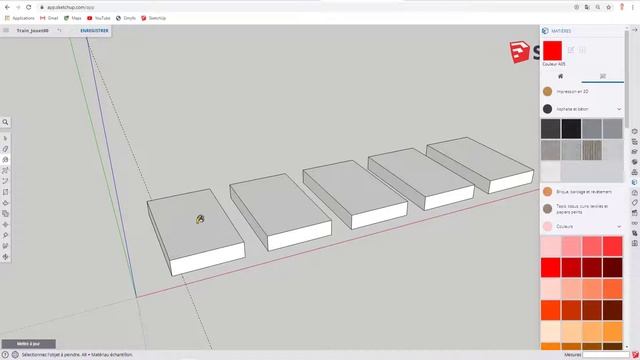Image resolution: width=640 pixels, height=360 pixels.
Task: Open the Instructor graduation-cap panel icon
Action: [x=634, y=152]
